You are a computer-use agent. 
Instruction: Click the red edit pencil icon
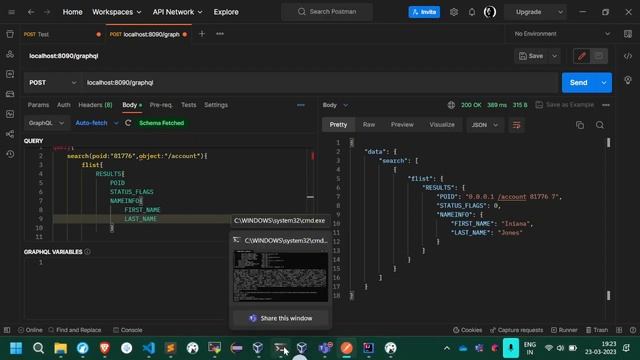(x=582, y=56)
